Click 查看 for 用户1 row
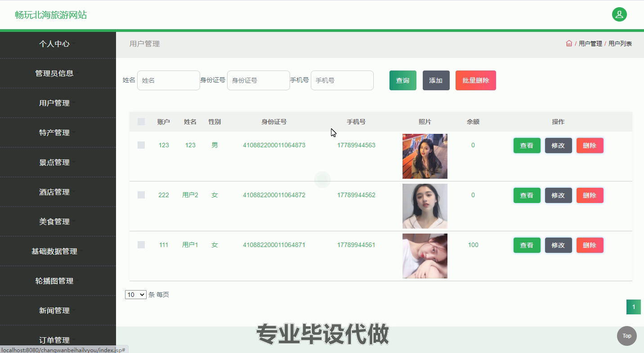The width and height of the screenshot is (644, 353). [x=527, y=245]
